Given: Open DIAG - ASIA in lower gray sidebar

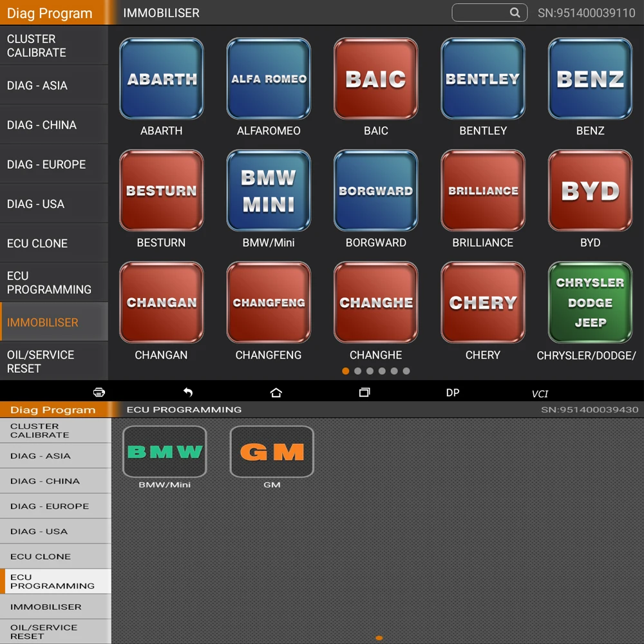Looking at the screenshot, I should (55, 456).
